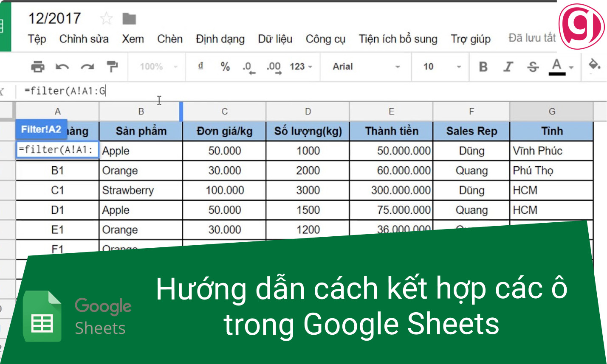Image resolution: width=607 pixels, height=364 pixels.
Task: Click the Undo icon
Action: (x=63, y=67)
